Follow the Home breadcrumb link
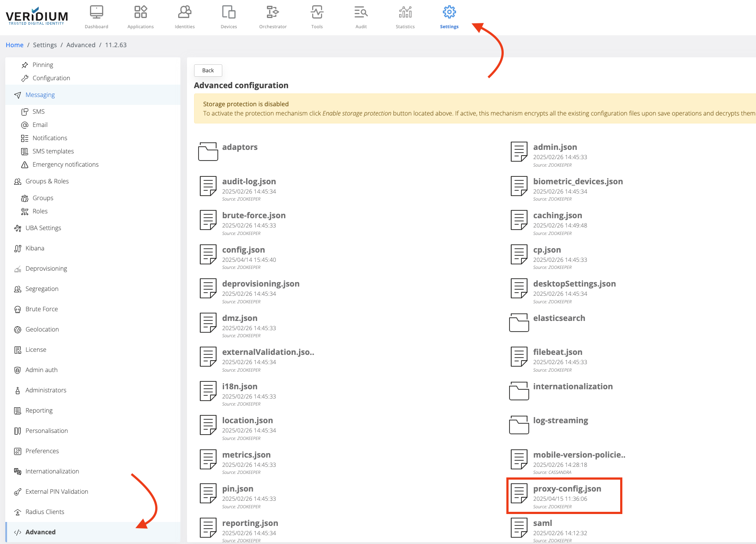The image size is (756, 544). (15, 45)
